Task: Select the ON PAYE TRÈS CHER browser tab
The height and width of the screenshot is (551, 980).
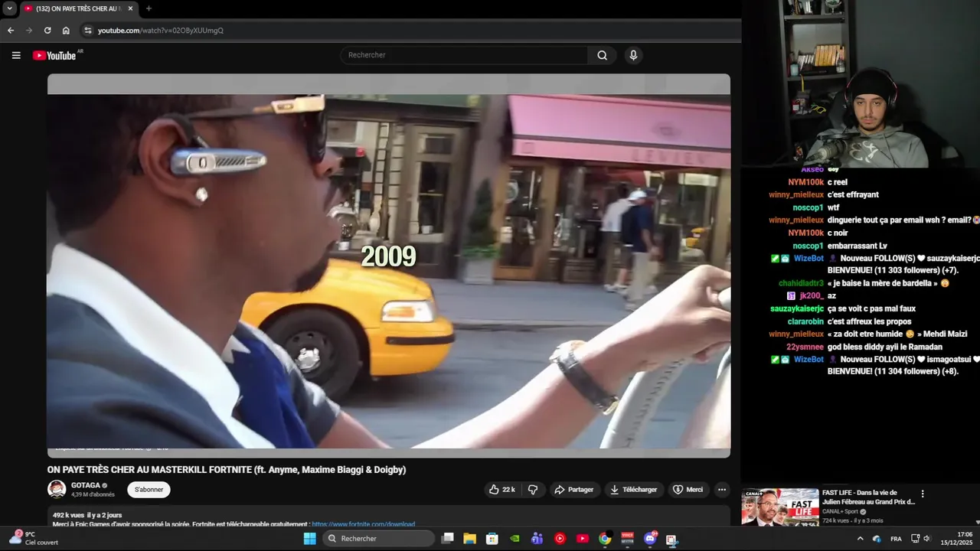Action: 78,8
